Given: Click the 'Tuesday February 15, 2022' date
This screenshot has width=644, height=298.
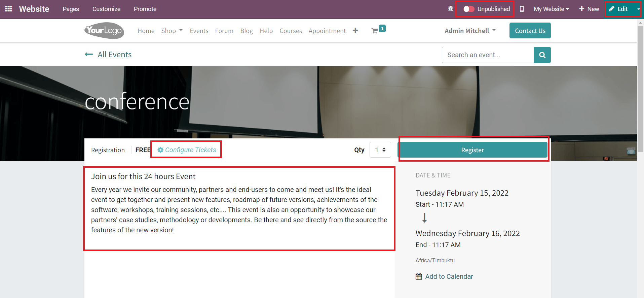Looking at the screenshot, I should click(462, 193).
